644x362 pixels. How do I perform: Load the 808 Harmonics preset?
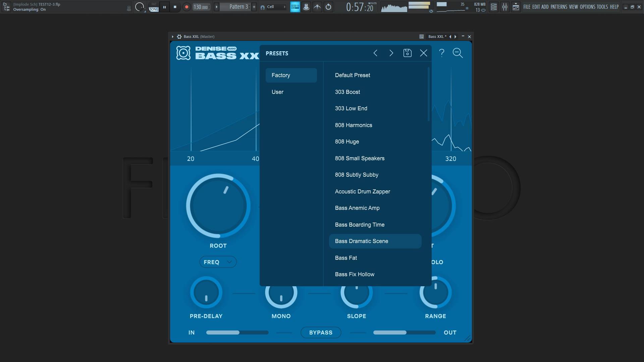point(375,125)
